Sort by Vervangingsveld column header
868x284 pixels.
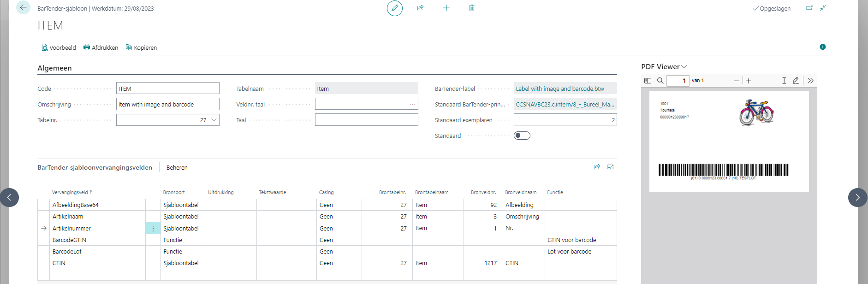71,192
